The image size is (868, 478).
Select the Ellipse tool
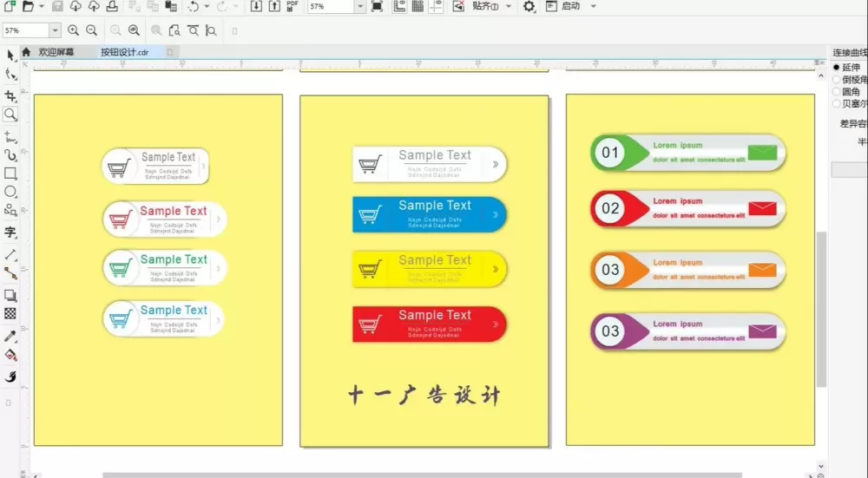[10, 192]
